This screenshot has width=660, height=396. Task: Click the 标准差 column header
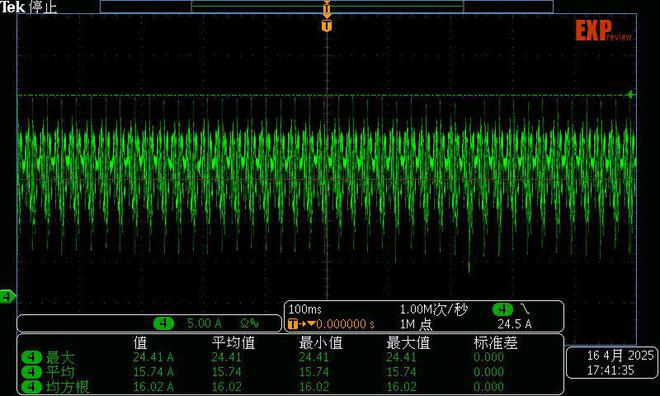pos(495,343)
